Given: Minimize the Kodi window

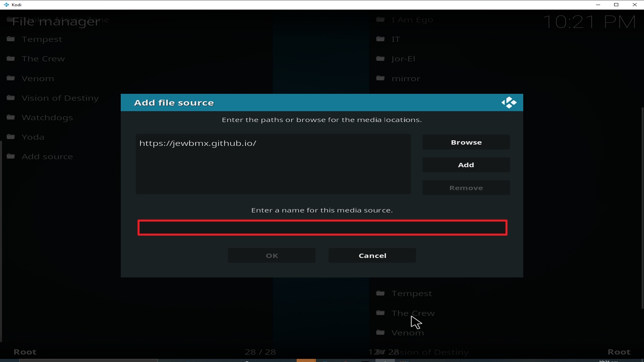Looking at the screenshot, I should click(x=598, y=5).
